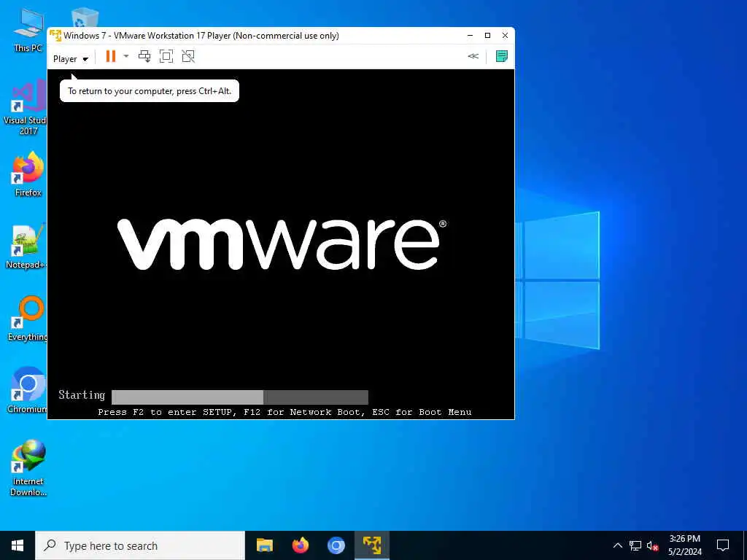Toggle Unity mode icon in VMware toolbar

tap(188, 56)
